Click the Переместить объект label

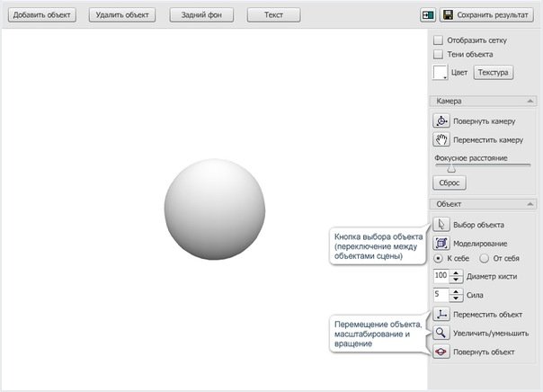click(x=487, y=315)
